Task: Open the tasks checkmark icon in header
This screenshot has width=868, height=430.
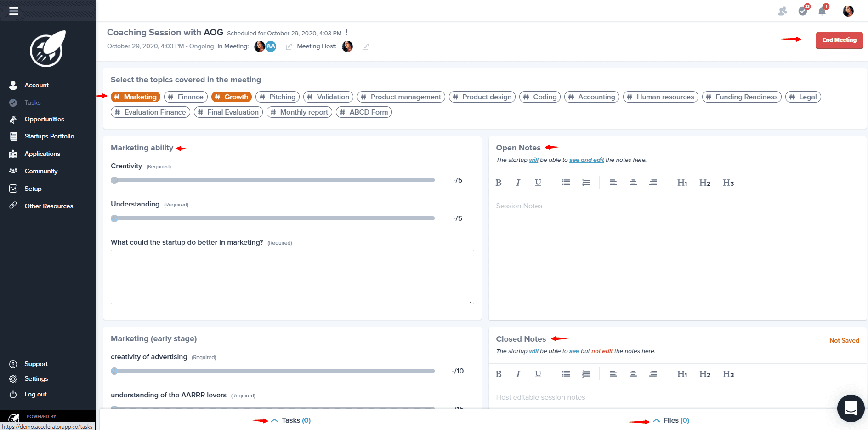Action: tap(803, 11)
